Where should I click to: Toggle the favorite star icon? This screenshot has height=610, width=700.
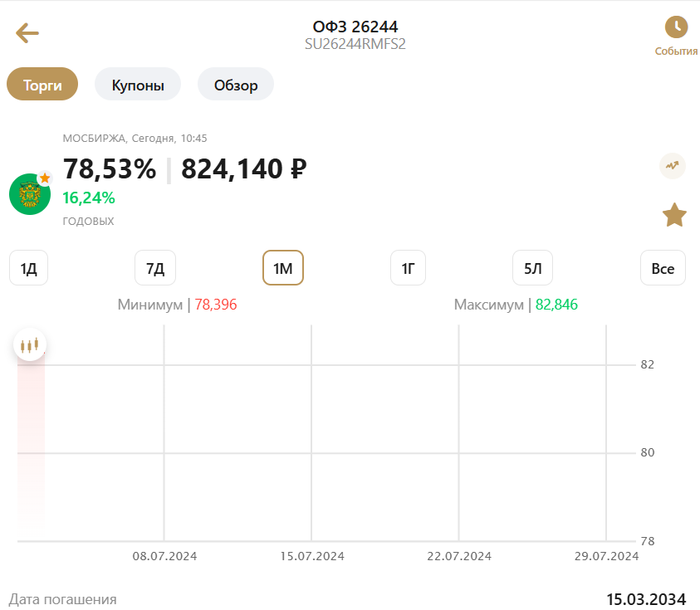point(674,215)
